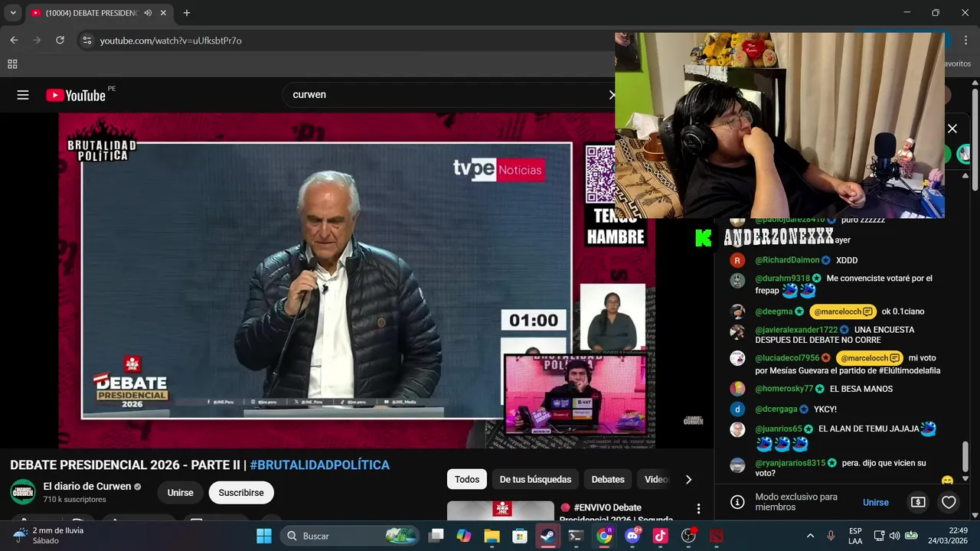Open Discord from the taskbar
This screenshot has width=980, height=551.
(x=632, y=536)
